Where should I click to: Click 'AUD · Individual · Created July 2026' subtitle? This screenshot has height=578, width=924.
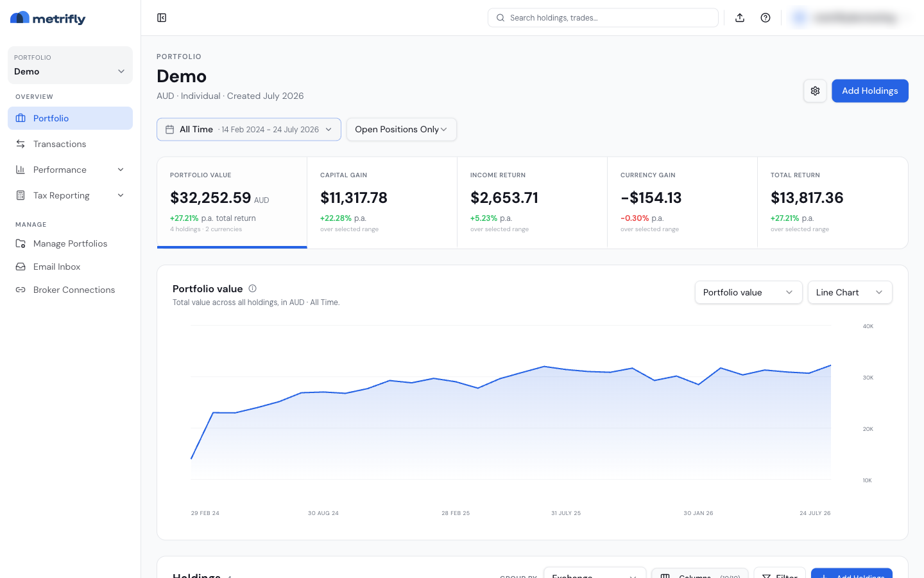(230, 96)
